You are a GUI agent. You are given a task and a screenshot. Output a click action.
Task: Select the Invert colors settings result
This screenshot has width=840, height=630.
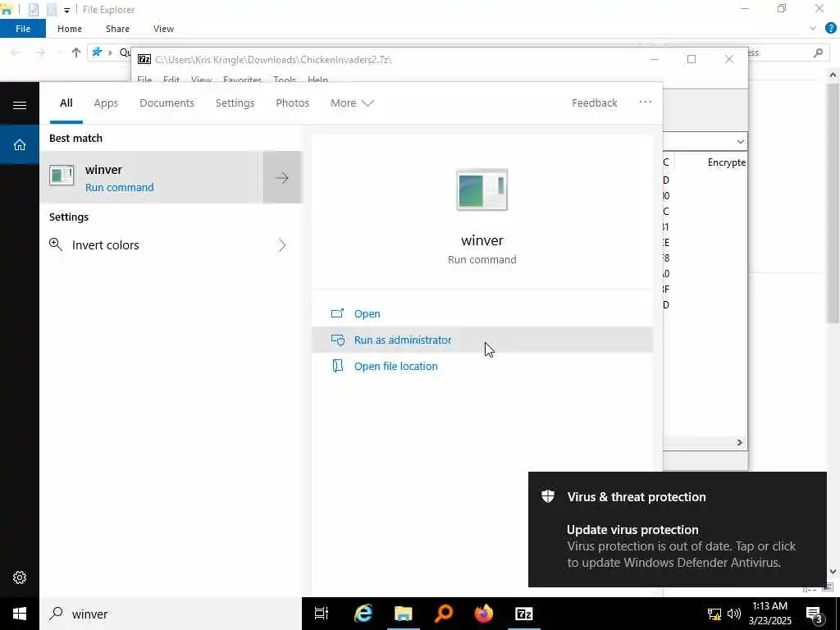pos(171,245)
